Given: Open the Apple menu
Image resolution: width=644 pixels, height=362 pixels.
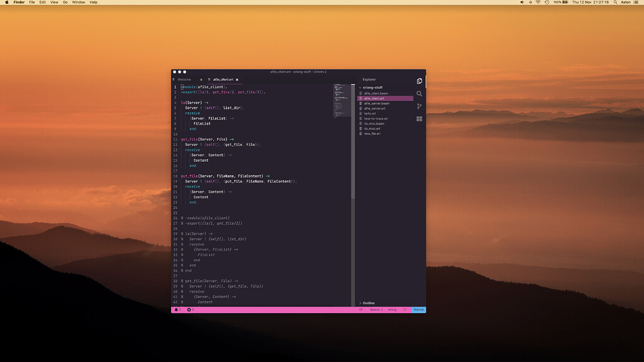Looking at the screenshot, I should (x=6, y=3).
